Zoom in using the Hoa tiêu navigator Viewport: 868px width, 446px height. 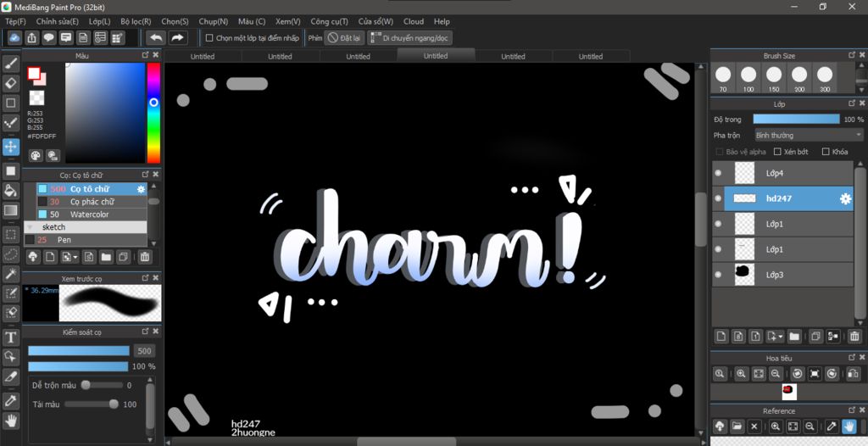tap(741, 373)
